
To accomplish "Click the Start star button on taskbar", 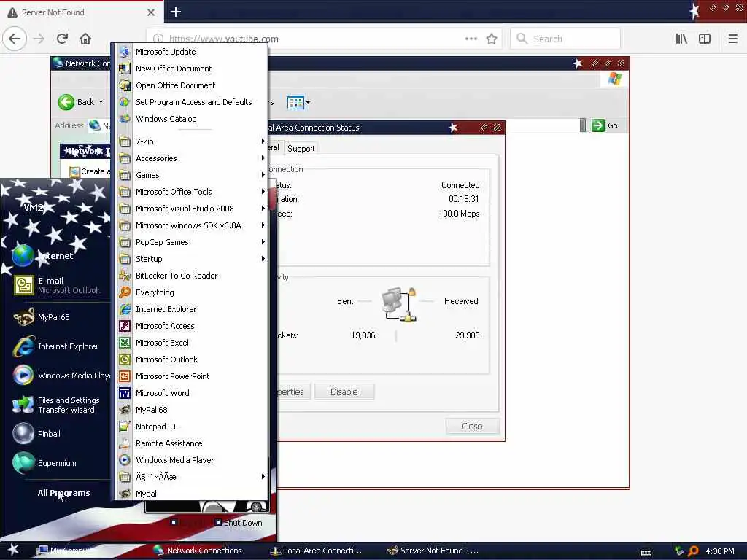I will pos(13,550).
